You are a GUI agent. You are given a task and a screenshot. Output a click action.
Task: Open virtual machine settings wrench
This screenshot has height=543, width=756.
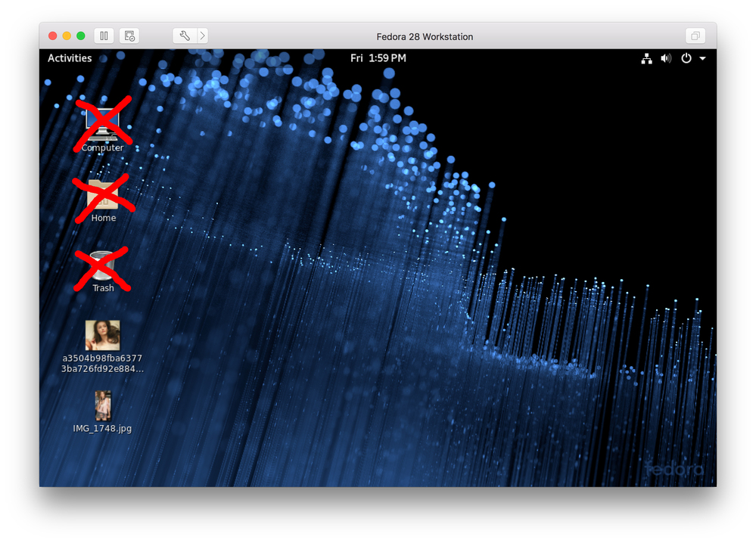pyautogui.click(x=185, y=36)
